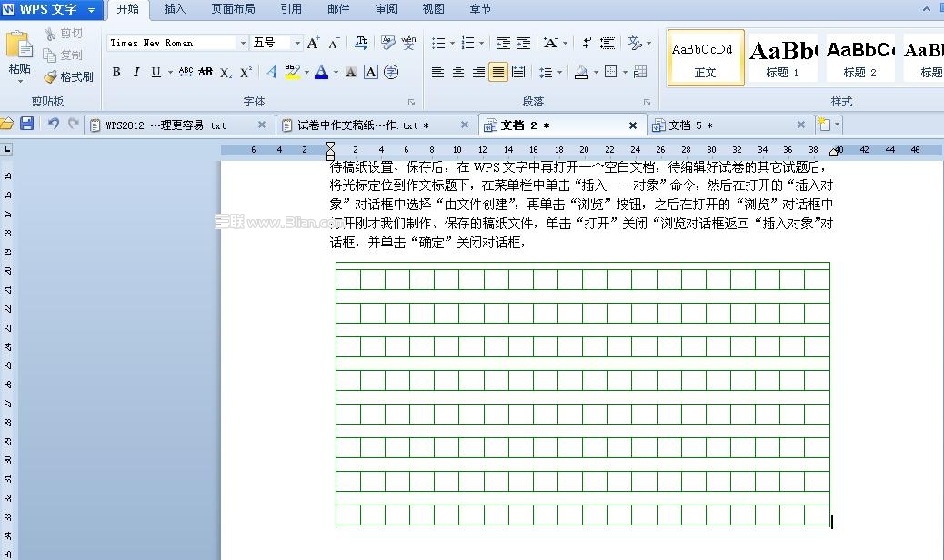Click the show/hide paragraph marks icon

[x=587, y=44]
